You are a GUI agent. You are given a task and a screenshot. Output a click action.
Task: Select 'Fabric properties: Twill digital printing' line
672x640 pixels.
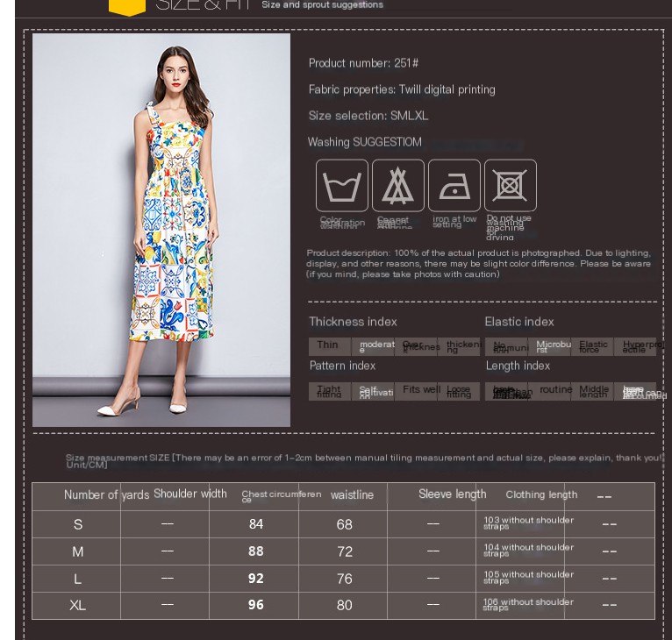(402, 89)
